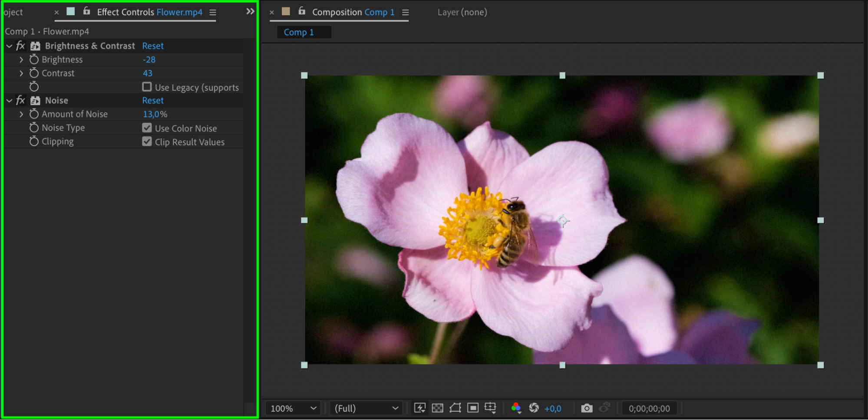
Task: Open grid and guide options icon
Action: pos(490,408)
